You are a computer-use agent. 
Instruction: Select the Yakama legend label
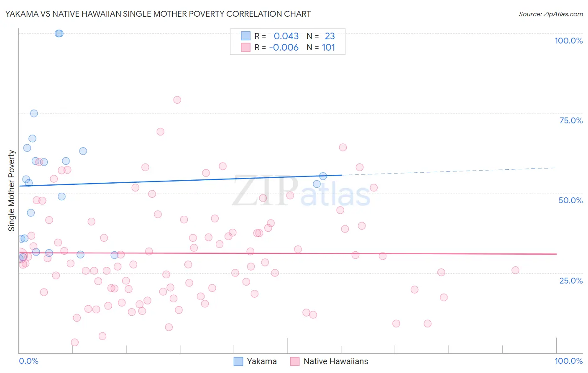262,361
